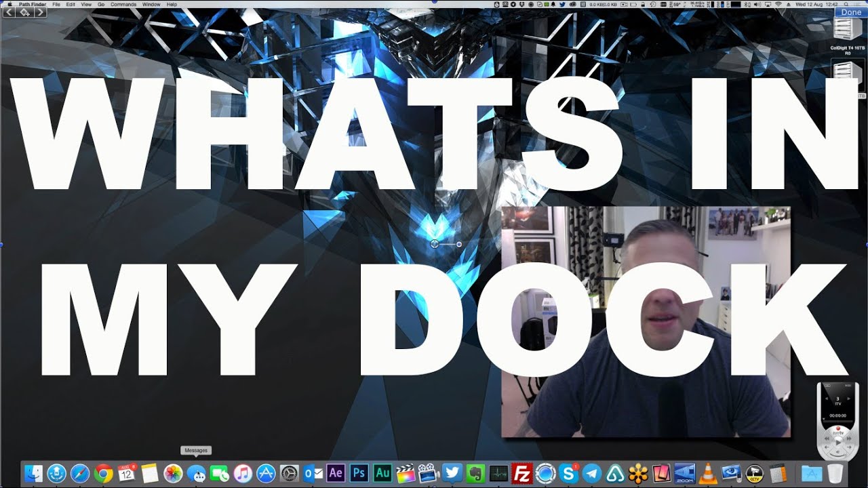Click forward arrow in top-left toolbar

click(x=40, y=13)
